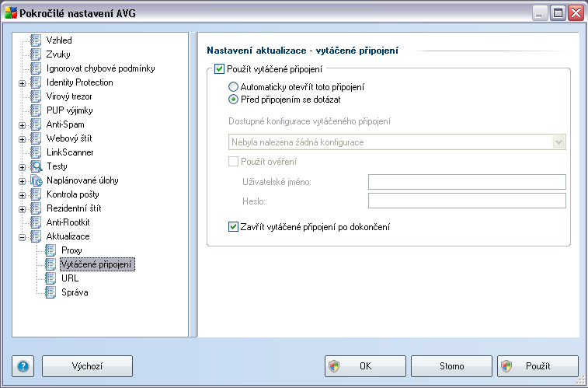The height and width of the screenshot is (388, 588).
Task: Expand the Webový štít tree node
Action: point(22,140)
